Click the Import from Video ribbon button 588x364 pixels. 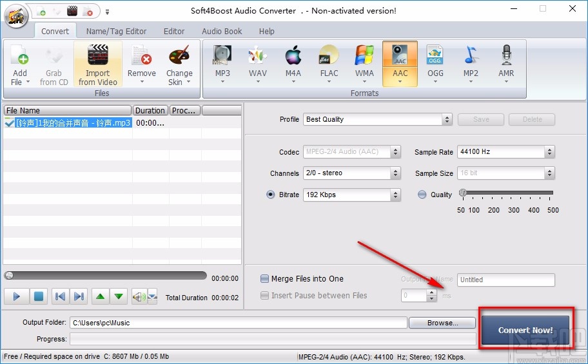coord(98,64)
